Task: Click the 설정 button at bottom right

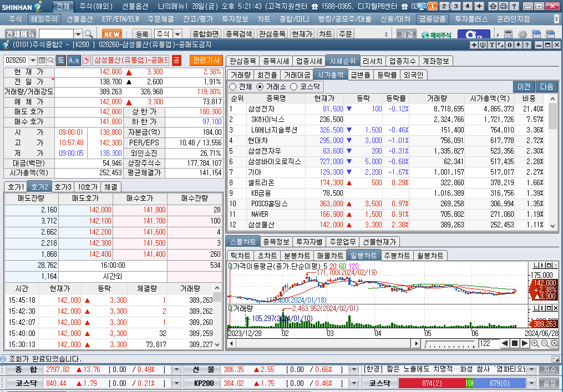Action: click(549, 383)
